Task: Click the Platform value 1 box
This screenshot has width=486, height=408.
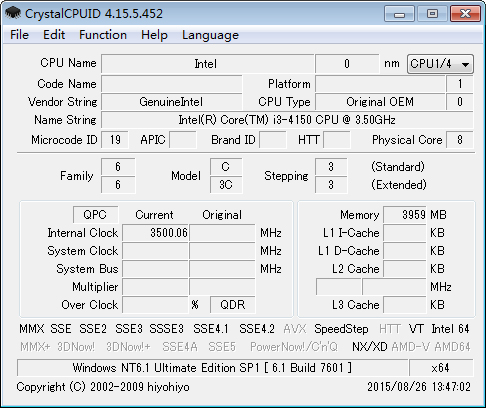Action: [x=460, y=84]
